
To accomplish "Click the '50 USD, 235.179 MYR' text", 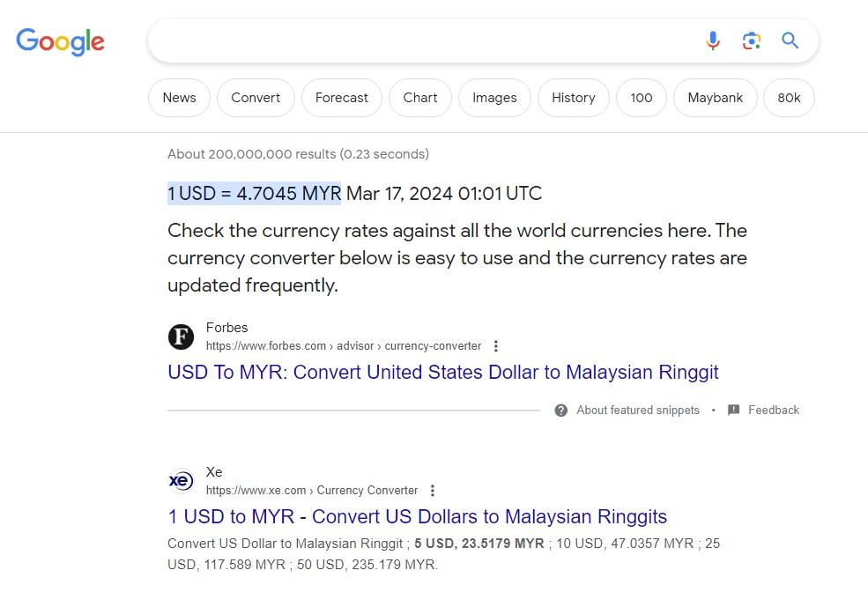I will (366, 565).
